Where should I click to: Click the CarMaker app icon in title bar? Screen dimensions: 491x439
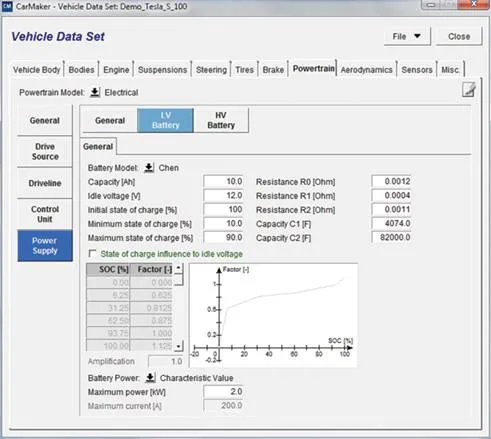tap(7, 6)
